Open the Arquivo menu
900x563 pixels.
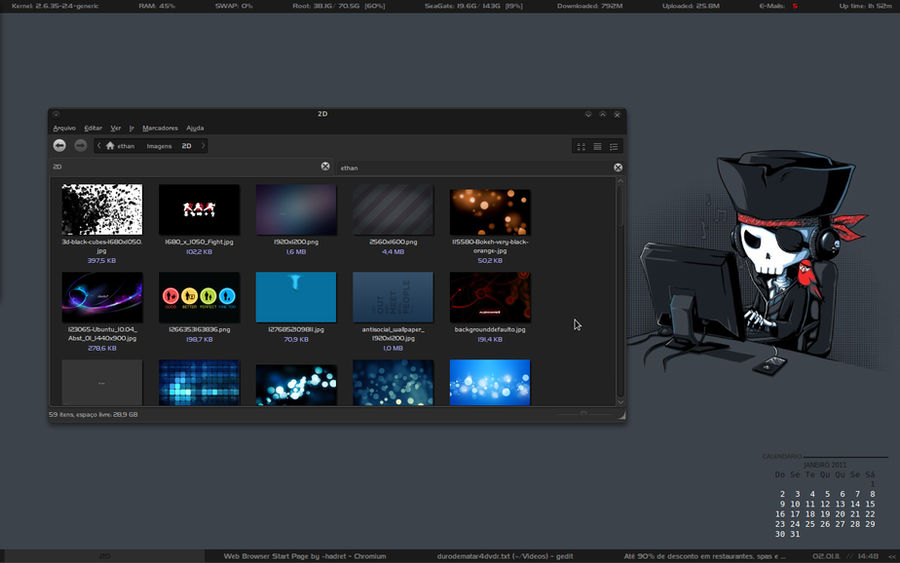click(x=64, y=128)
